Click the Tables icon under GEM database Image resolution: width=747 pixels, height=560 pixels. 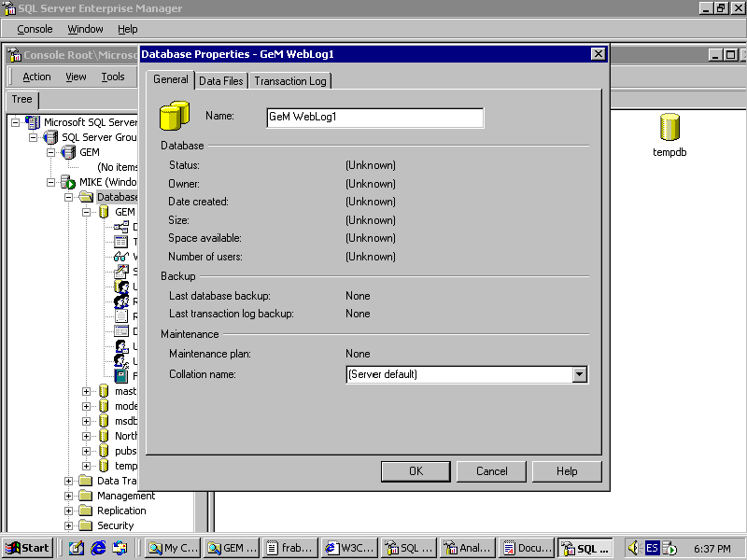(x=121, y=242)
